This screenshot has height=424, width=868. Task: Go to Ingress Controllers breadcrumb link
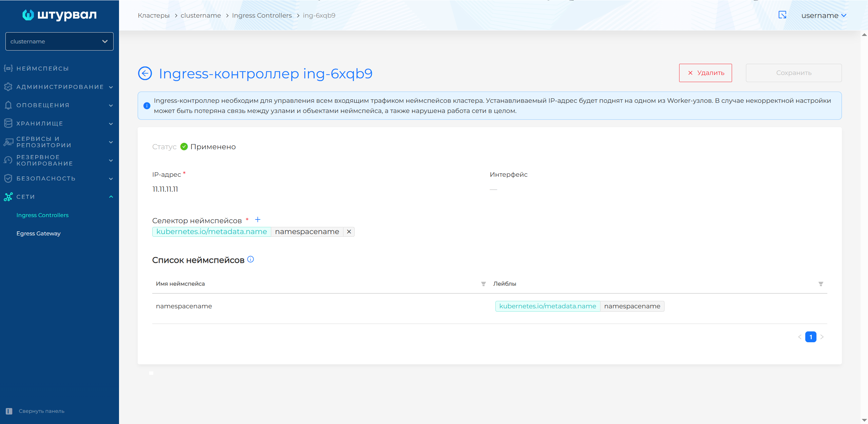pos(262,16)
